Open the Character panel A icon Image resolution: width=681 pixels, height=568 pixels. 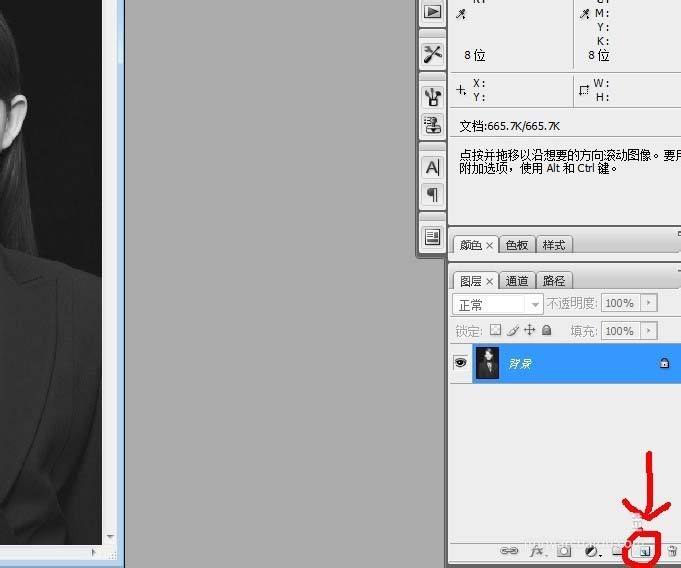tap(432, 168)
